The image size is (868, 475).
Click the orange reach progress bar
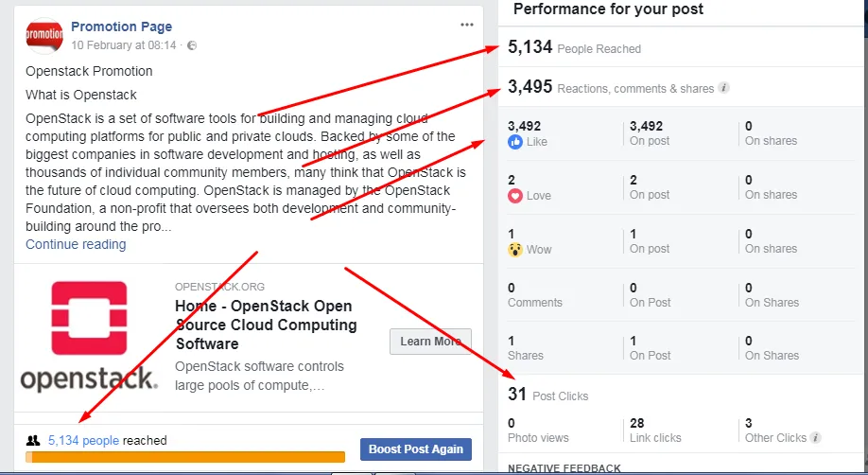[x=185, y=457]
